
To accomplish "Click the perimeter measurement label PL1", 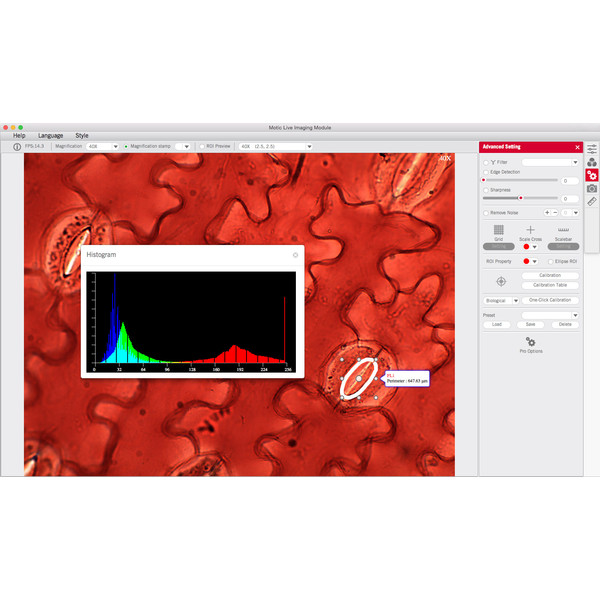I will click(x=407, y=378).
